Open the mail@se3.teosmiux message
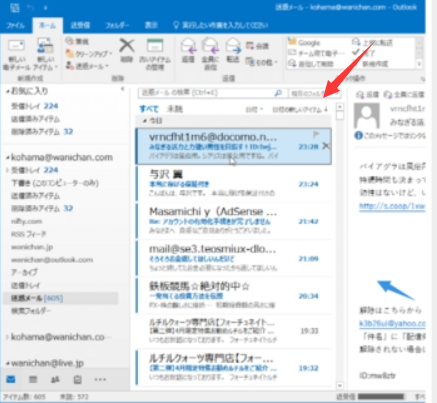 click(234, 259)
